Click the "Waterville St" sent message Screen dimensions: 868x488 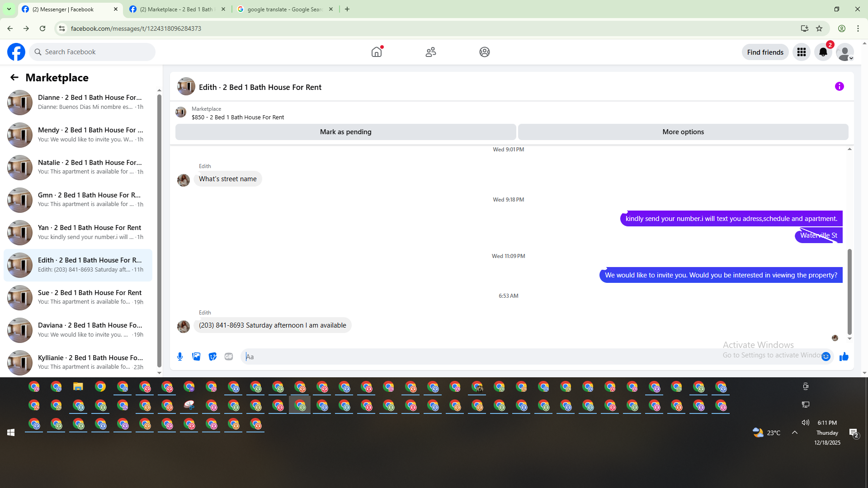pos(819,235)
